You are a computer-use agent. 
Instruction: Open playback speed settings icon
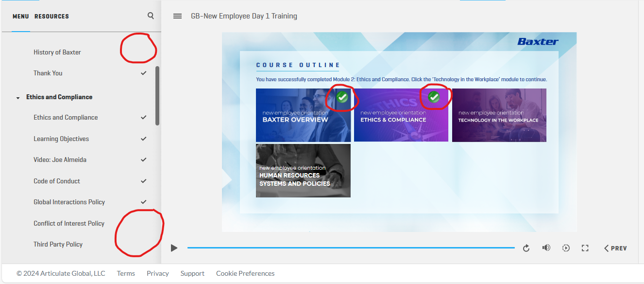tap(566, 248)
